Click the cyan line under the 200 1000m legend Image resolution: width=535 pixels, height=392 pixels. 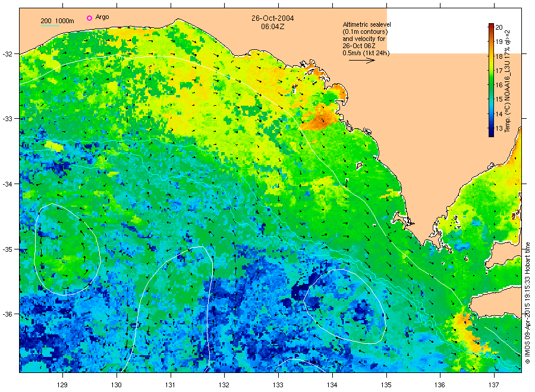[x=50, y=25]
